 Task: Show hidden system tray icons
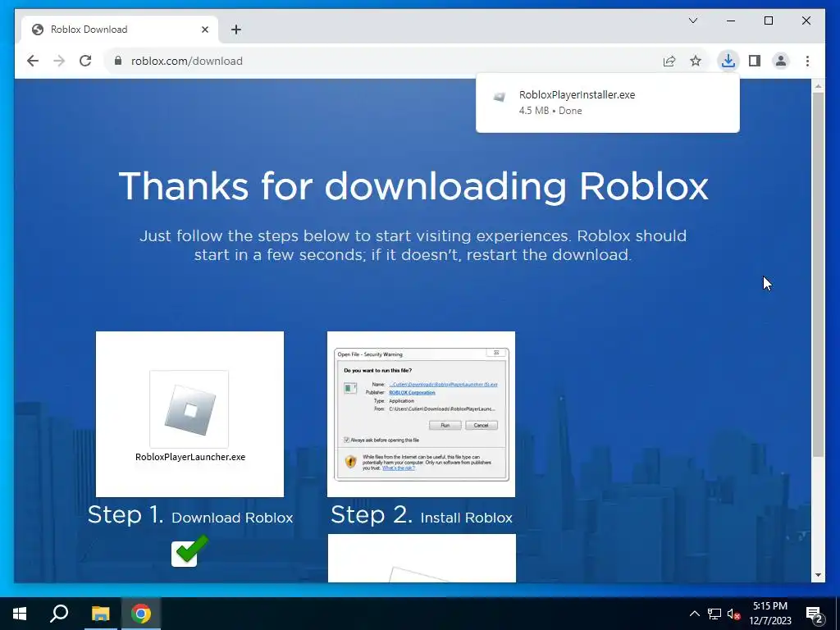pos(694,614)
